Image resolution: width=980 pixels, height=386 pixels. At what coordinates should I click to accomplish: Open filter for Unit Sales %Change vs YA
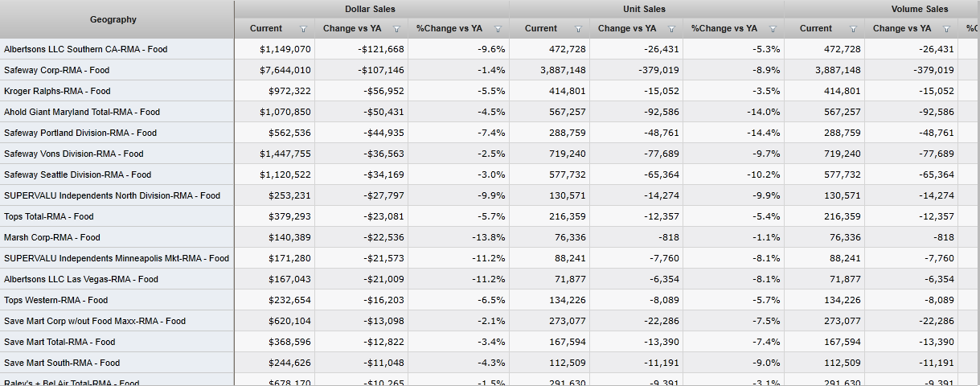coord(773,29)
